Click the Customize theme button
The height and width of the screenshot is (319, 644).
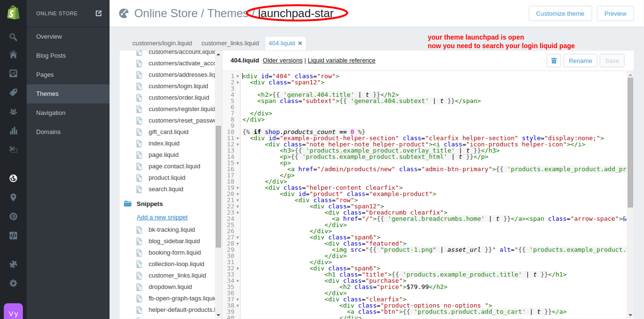(x=560, y=13)
